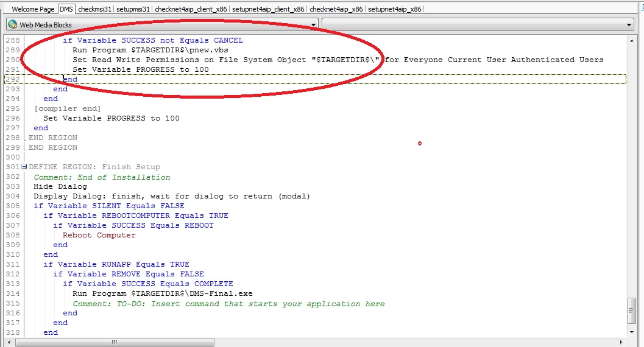Switch to the Welcome Page tab
Image resolution: width=644 pixels, height=347 pixels.
pyautogui.click(x=33, y=9)
